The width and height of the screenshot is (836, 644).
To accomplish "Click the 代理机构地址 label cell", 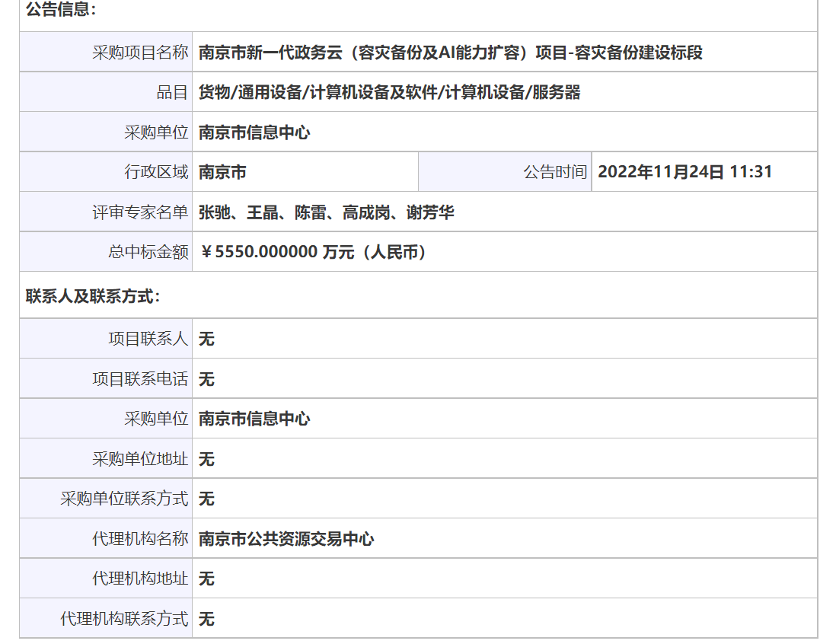I will [106, 579].
